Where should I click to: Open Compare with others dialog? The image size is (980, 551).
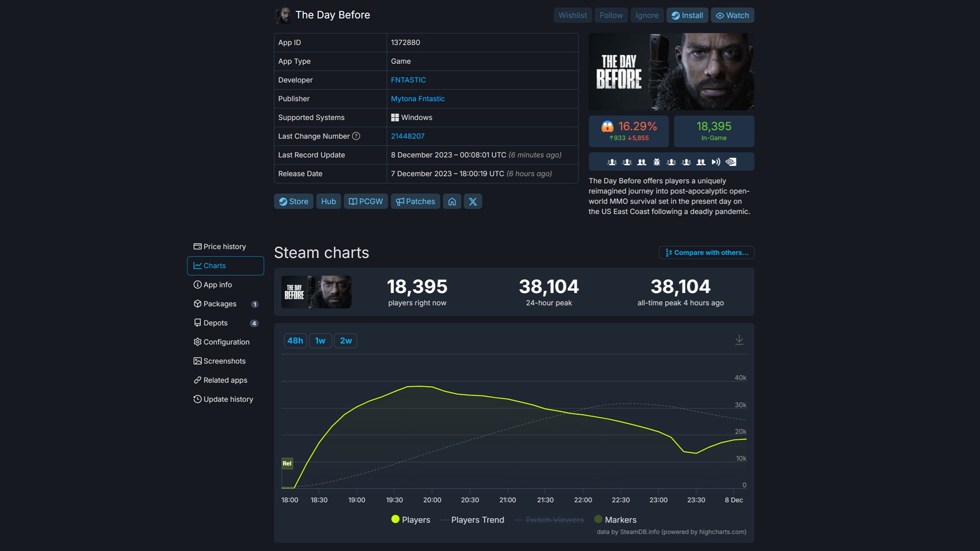[706, 253]
